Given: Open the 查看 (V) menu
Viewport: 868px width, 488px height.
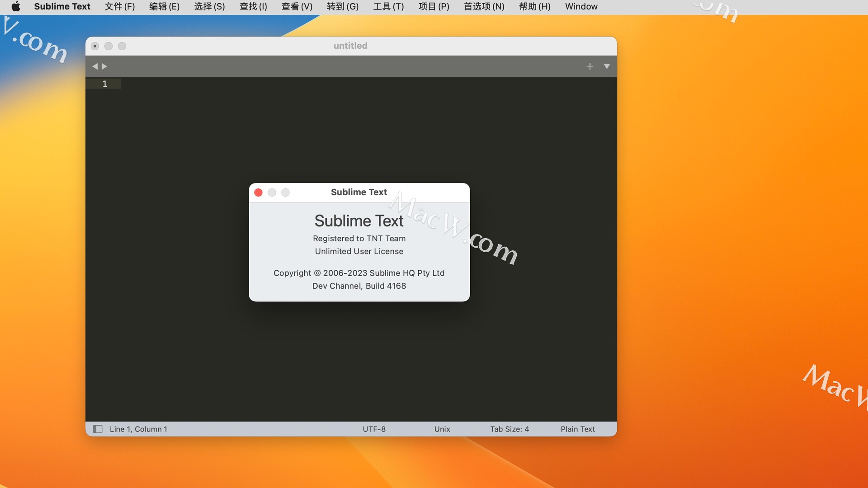Looking at the screenshot, I should click(x=297, y=6).
